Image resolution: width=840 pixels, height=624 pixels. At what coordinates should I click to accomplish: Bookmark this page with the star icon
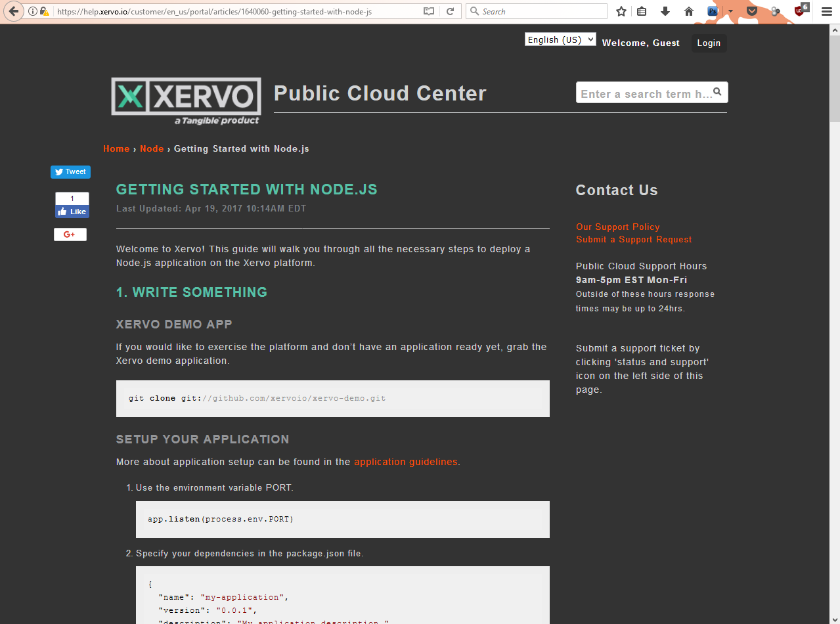tap(621, 11)
